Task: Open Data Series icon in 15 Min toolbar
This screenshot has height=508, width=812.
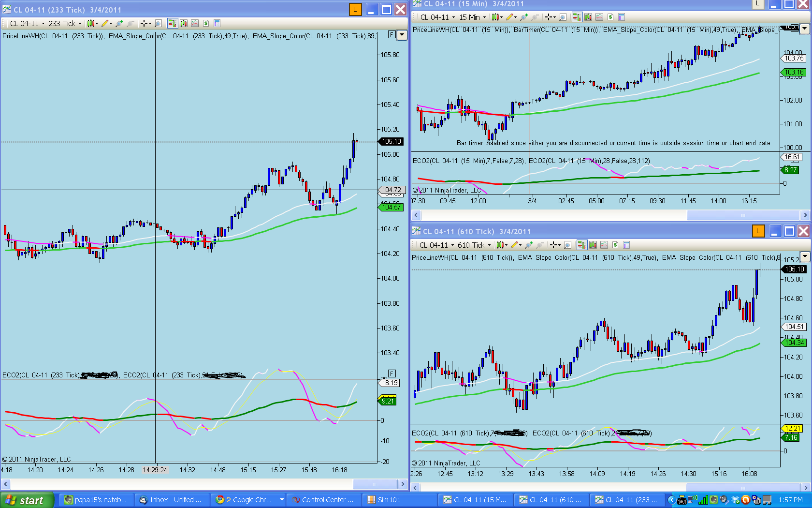Action: click(588, 17)
